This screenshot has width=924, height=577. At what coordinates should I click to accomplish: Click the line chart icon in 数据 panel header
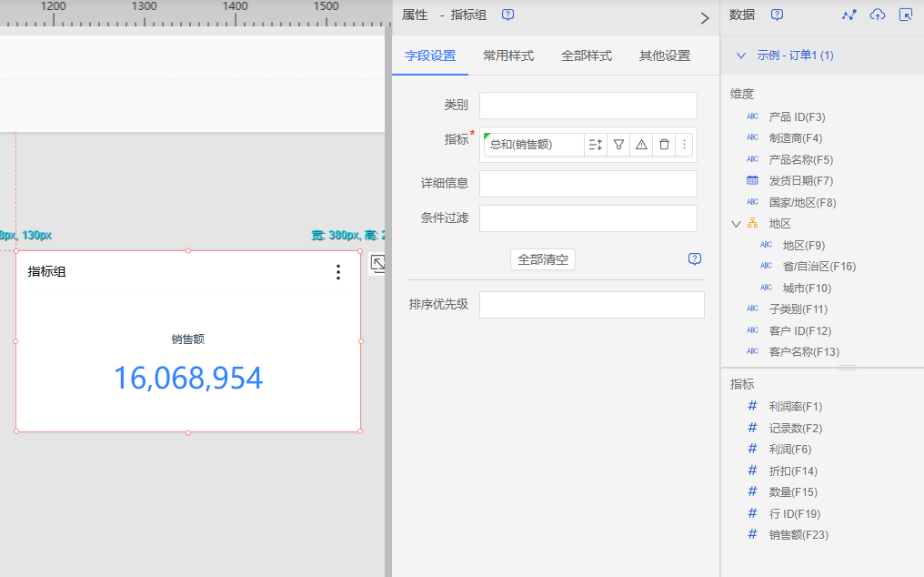click(x=849, y=15)
